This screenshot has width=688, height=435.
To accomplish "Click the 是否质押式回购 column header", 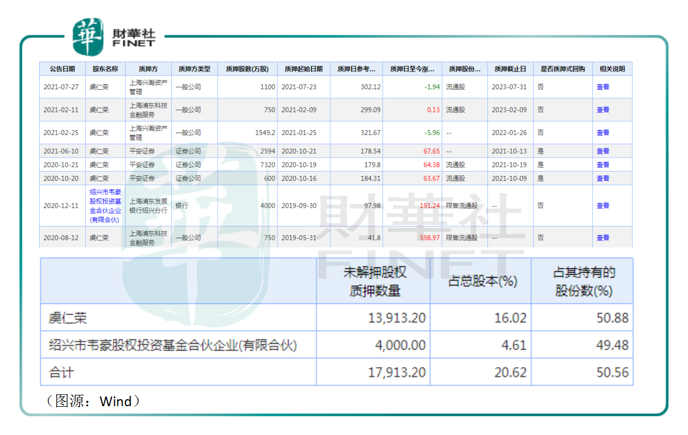I will [563, 69].
